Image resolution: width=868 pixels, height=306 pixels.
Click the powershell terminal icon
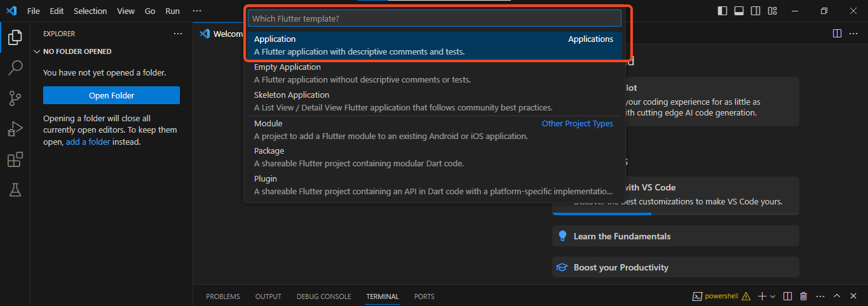697,296
